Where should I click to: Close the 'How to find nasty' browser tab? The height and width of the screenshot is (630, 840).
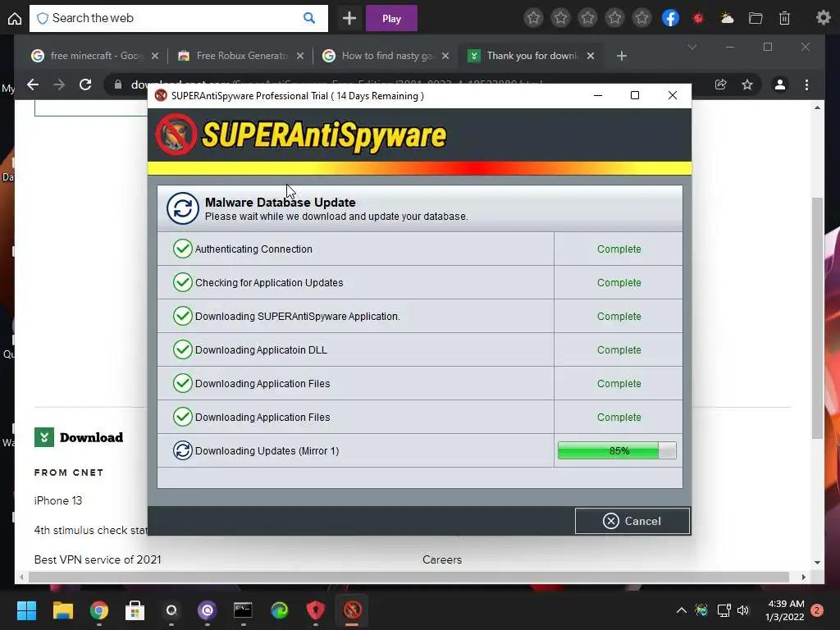(x=445, y=56)
